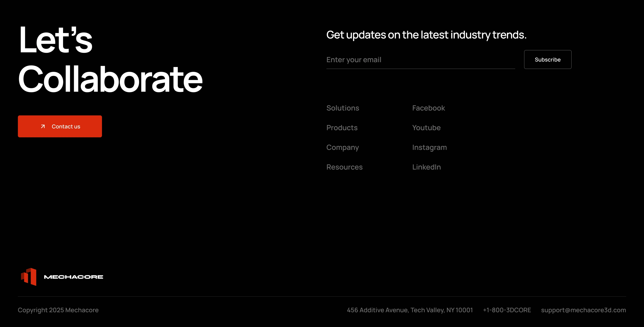Open the Instagram social link
This screenshot has width=644, height=327.
point(429,147)
